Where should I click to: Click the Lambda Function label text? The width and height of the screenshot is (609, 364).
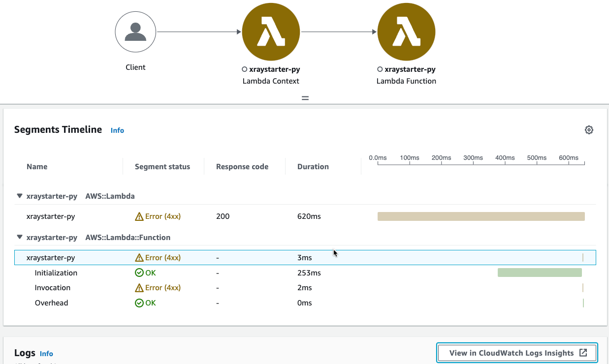pyautogui.click(x=406, y=81)
